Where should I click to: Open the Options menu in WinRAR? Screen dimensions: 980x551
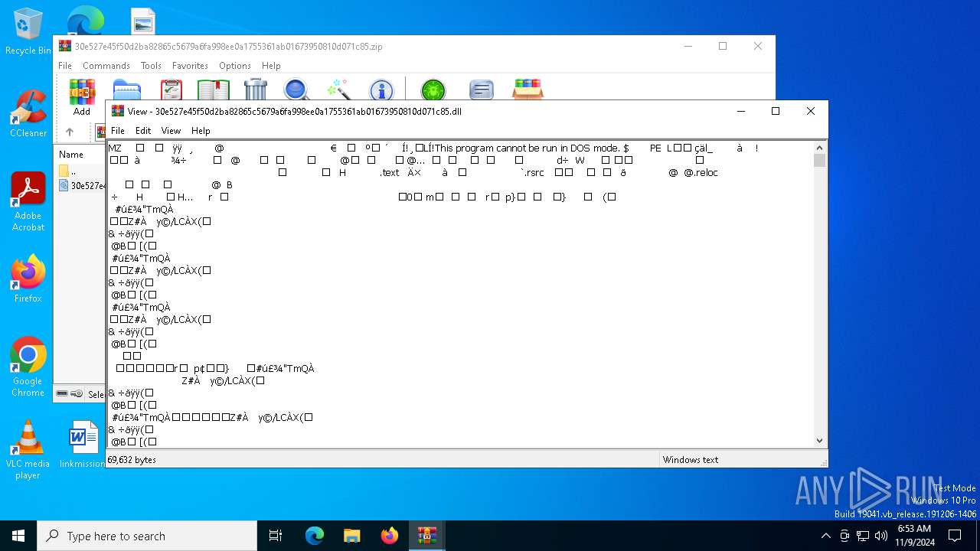click(x=235, y=66)
